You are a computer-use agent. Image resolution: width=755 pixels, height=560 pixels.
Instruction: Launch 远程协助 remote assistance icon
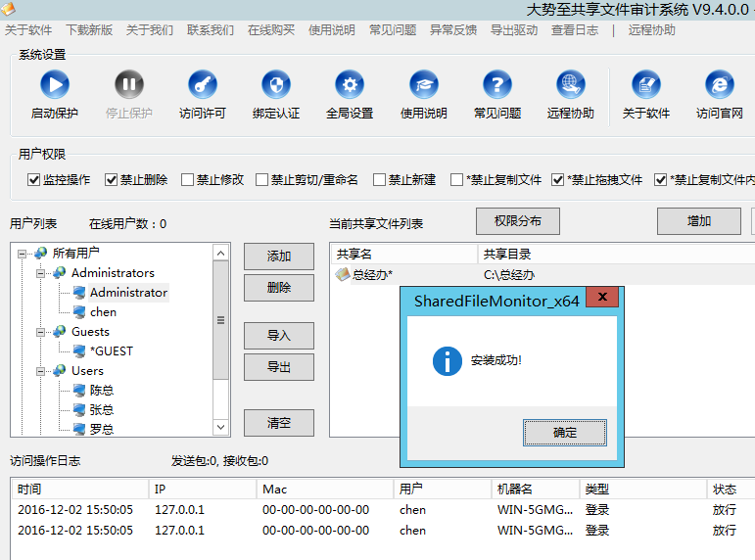point(571,86)
